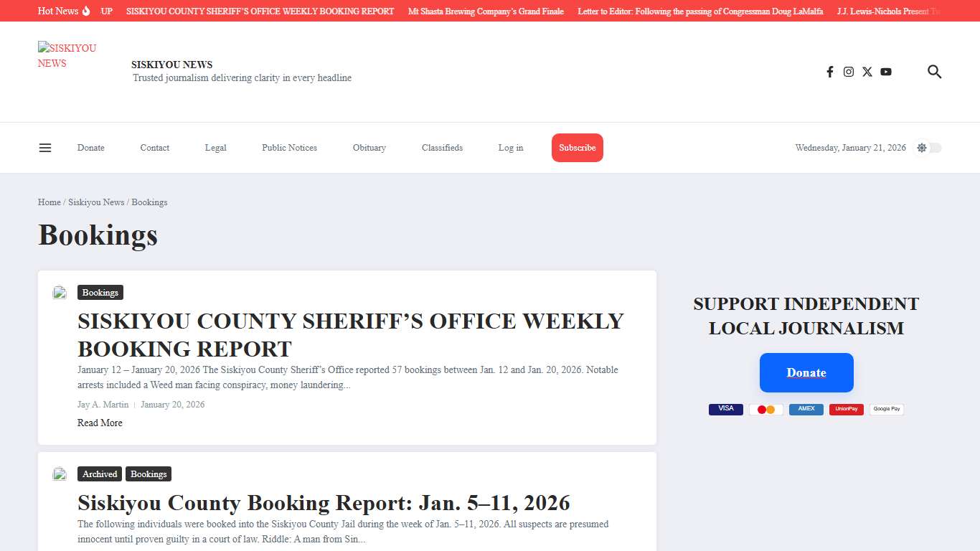Open the Obituary section

point(369,147)
